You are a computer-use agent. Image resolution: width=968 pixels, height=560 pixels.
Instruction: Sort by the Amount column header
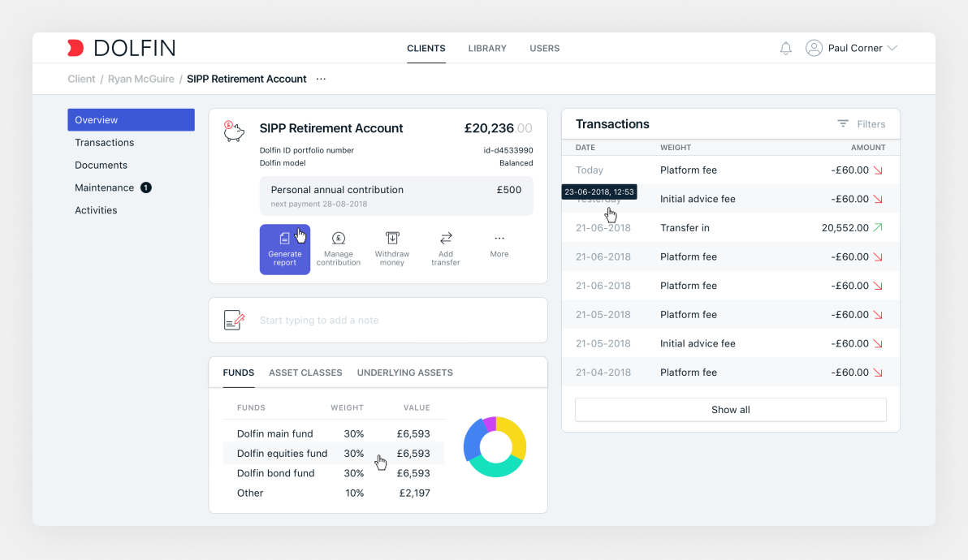point(868,148)
